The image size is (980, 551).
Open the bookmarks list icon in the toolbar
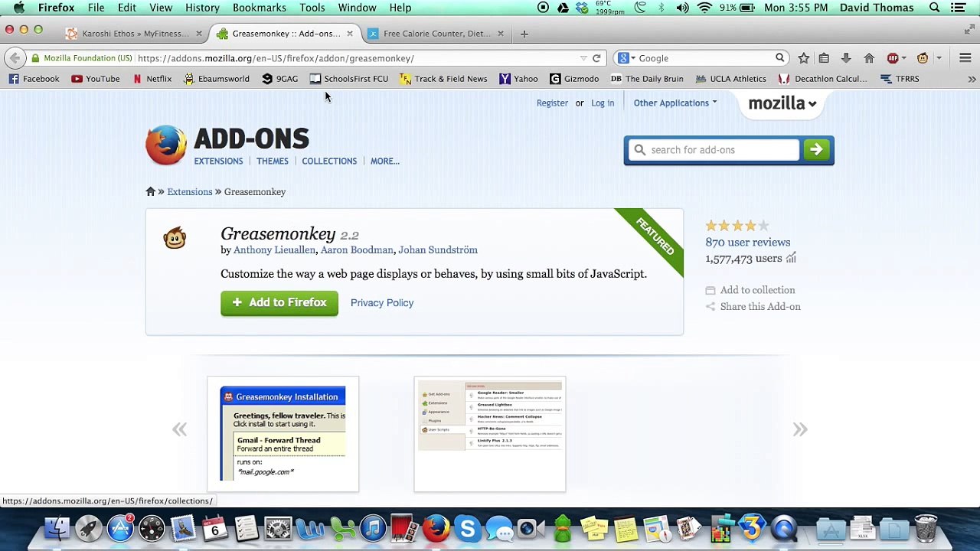pyautogui.click(x=824, y=58)
